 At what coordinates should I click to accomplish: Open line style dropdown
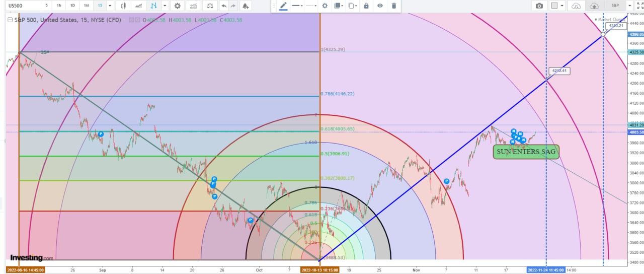click(311, 6)
